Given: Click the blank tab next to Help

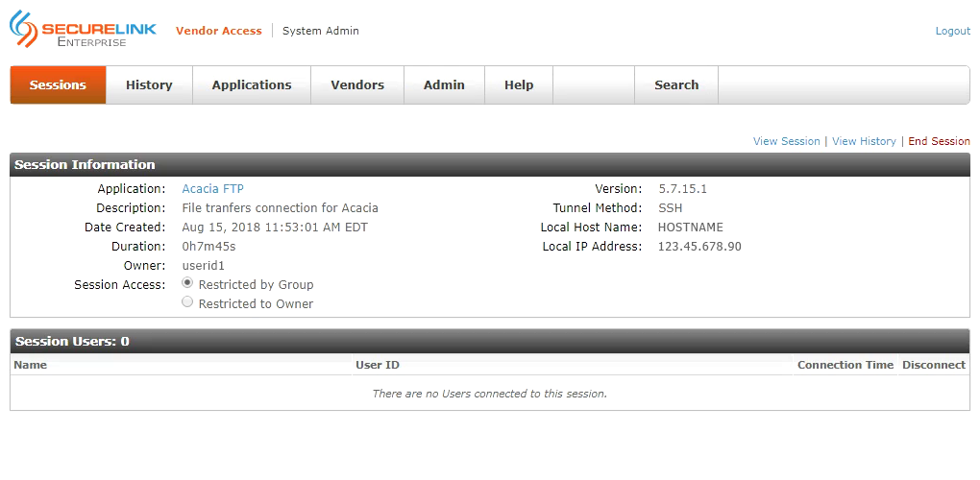Looking at the screenshot, I should pos(594,84).
